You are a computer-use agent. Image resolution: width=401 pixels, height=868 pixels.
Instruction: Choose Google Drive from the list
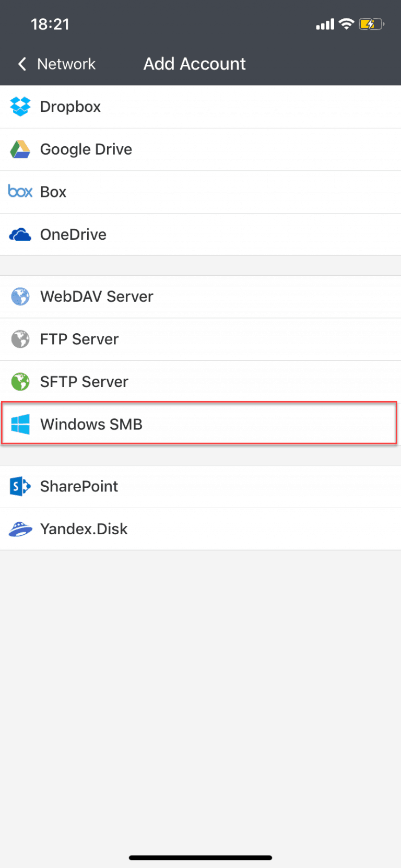(86, 149)
